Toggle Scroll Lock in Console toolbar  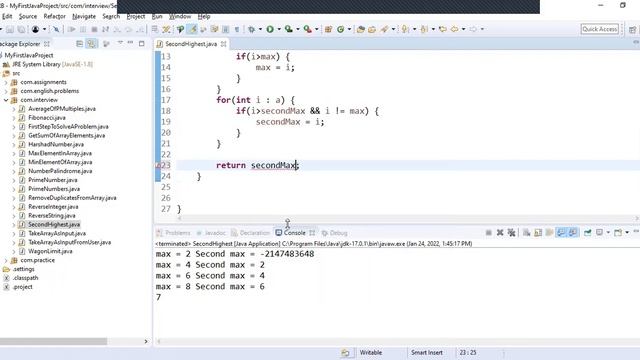pos(538,233)
